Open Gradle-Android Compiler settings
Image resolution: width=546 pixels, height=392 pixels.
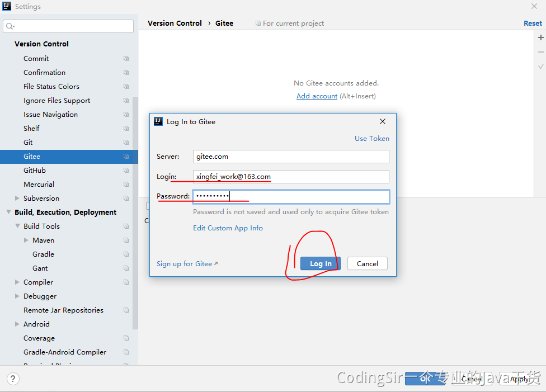point(65,352)
